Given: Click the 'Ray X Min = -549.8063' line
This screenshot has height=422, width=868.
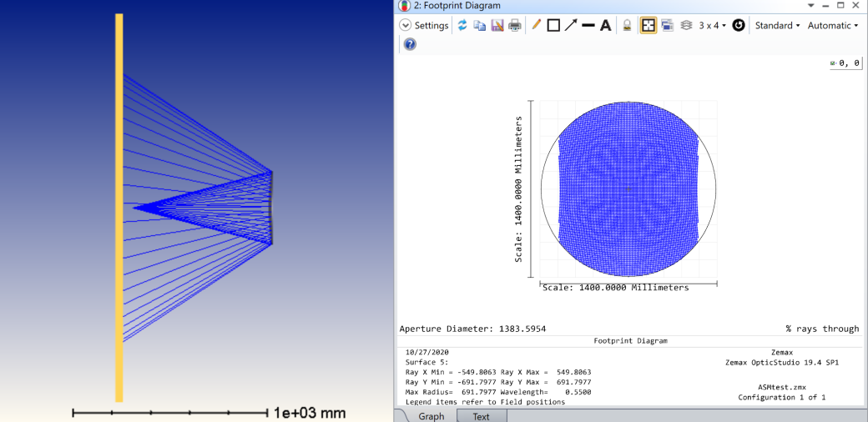Looking at the screenshot, I should coord(451,372).
